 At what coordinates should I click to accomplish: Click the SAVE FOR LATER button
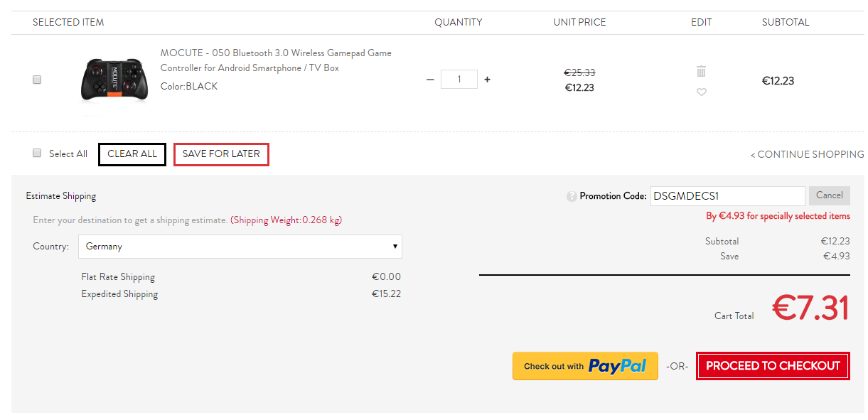pyautogui.click(x=221, y=154)
